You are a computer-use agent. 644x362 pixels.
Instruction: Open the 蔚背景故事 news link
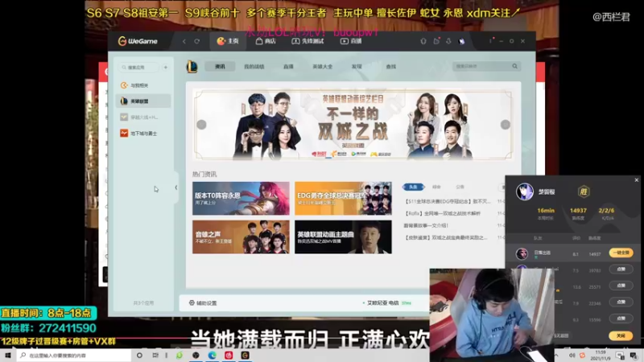pyautogui.click(x=426, y=225)
